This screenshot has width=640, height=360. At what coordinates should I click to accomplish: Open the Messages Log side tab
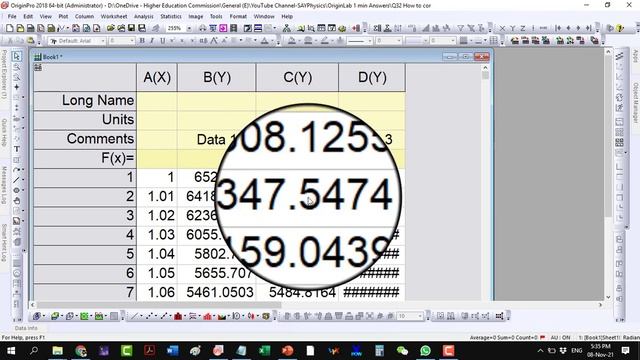pos(4,185)
